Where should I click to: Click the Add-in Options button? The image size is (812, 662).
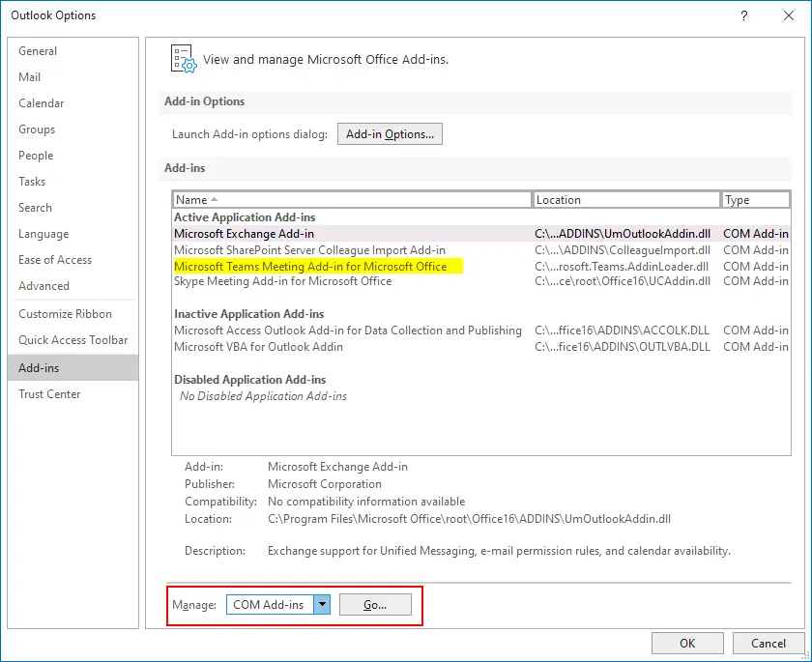click(390, 134)
